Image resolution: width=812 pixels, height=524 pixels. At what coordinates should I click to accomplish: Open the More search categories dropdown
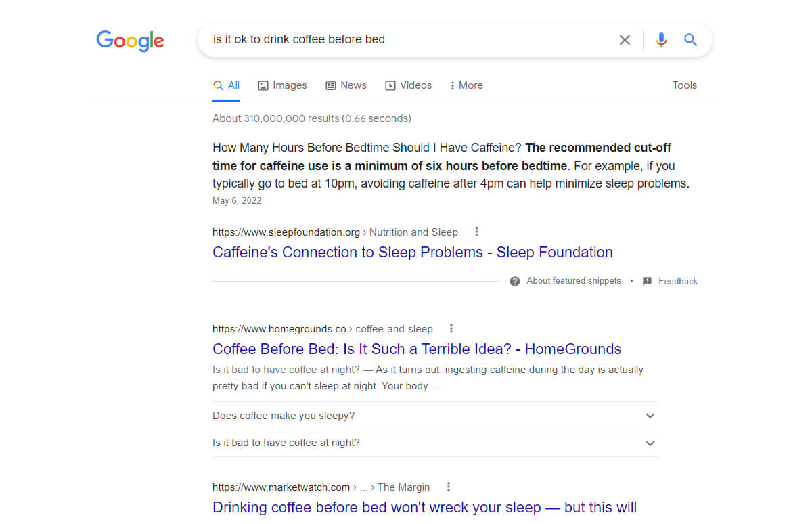pos(466,85)
